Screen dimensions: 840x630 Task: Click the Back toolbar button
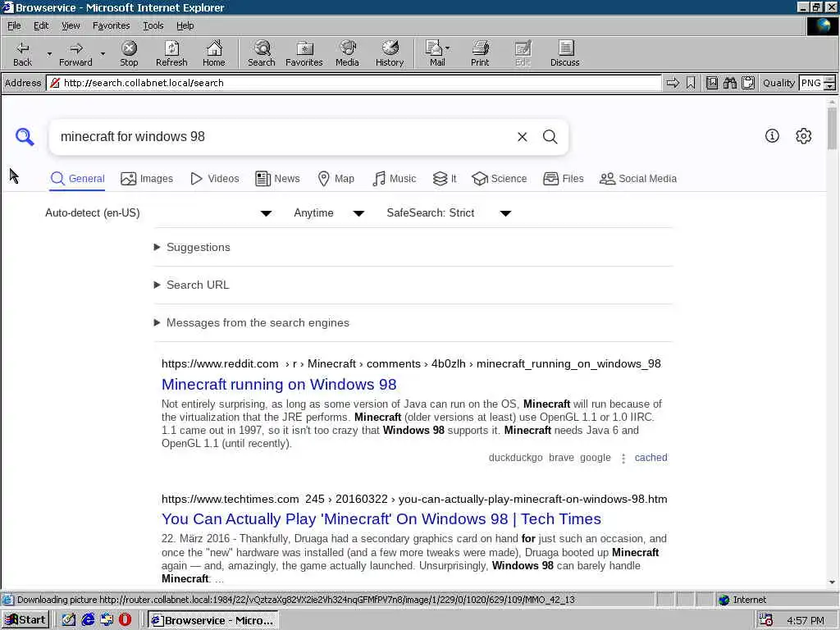tap(22, 53)
